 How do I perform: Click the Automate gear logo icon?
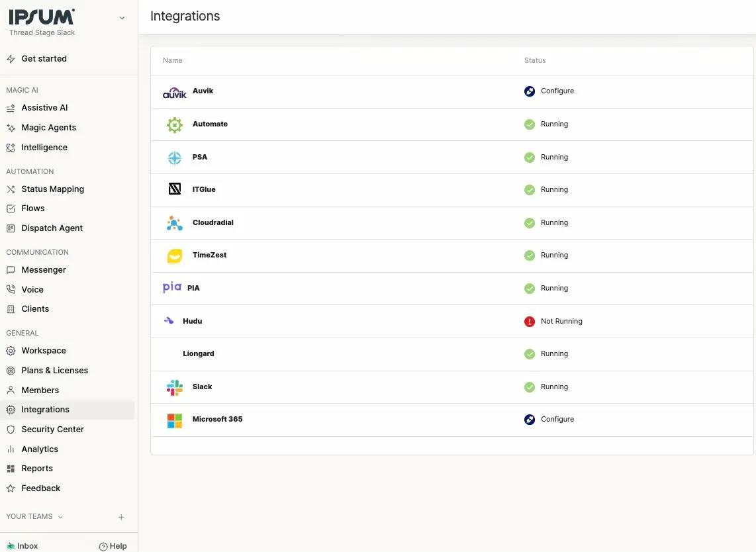click(175, 125)
